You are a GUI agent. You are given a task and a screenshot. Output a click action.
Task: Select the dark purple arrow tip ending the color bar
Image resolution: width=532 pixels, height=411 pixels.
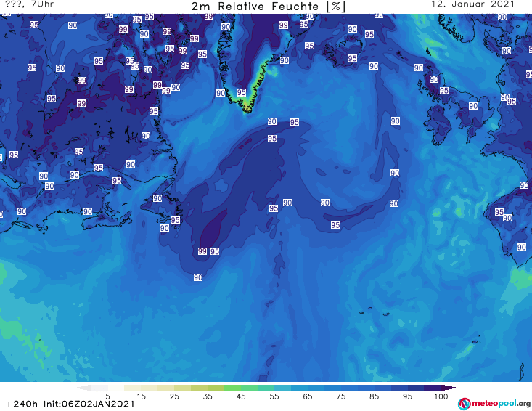tap(449, 388)
